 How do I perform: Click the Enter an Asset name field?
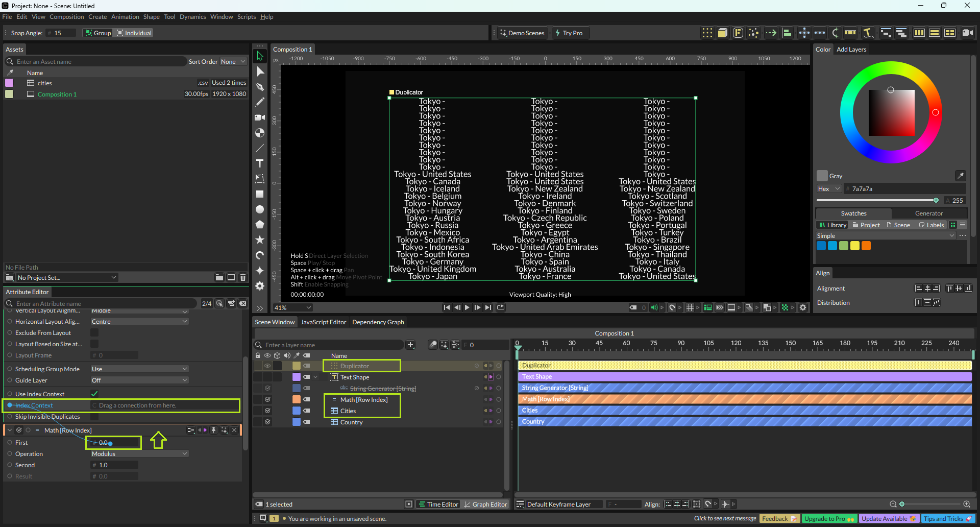(x=97, y=62)
